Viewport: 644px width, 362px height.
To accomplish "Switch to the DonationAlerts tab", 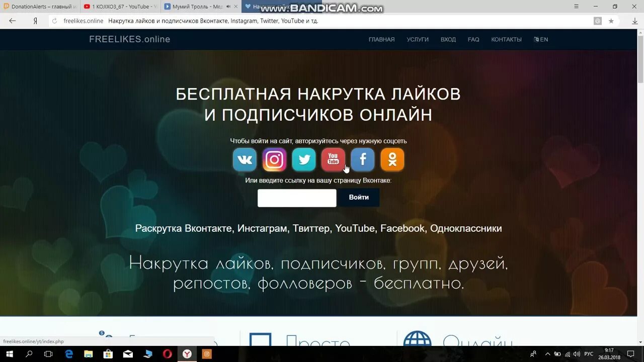I will coord(40,7).
